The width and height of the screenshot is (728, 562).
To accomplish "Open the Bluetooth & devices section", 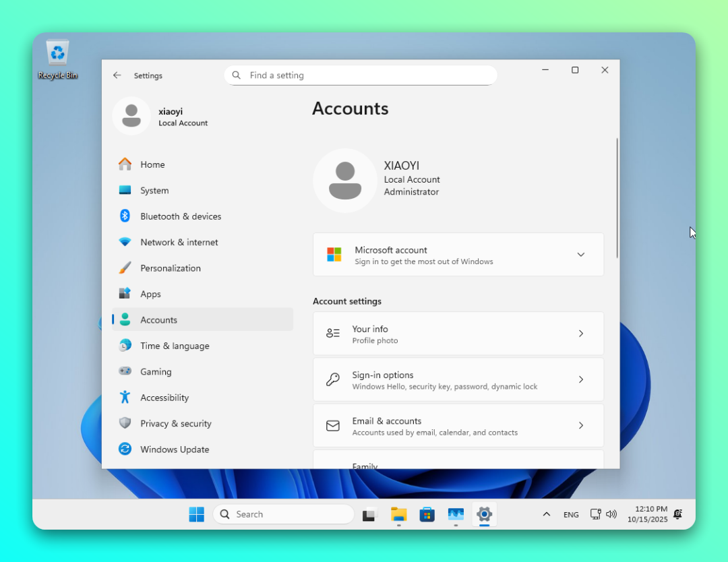I will [x=180, y=216].
